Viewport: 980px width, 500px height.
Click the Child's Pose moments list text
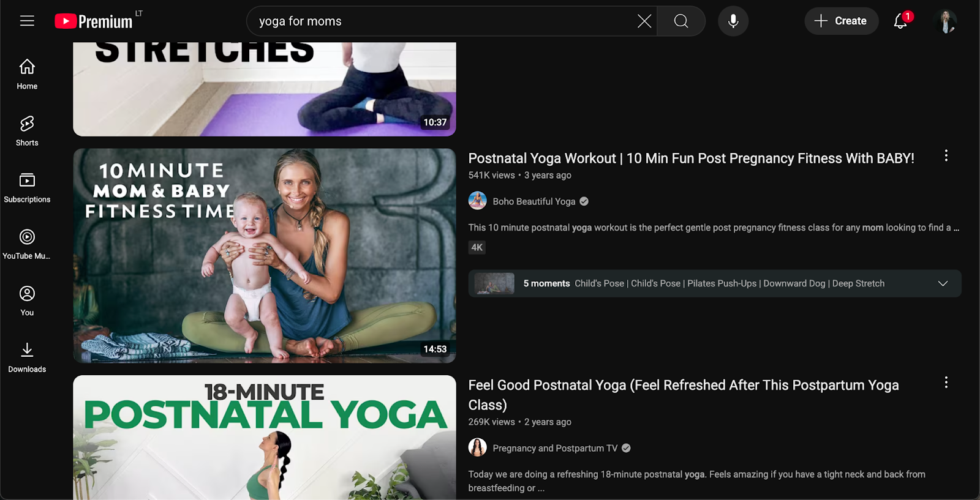(729, 283)
